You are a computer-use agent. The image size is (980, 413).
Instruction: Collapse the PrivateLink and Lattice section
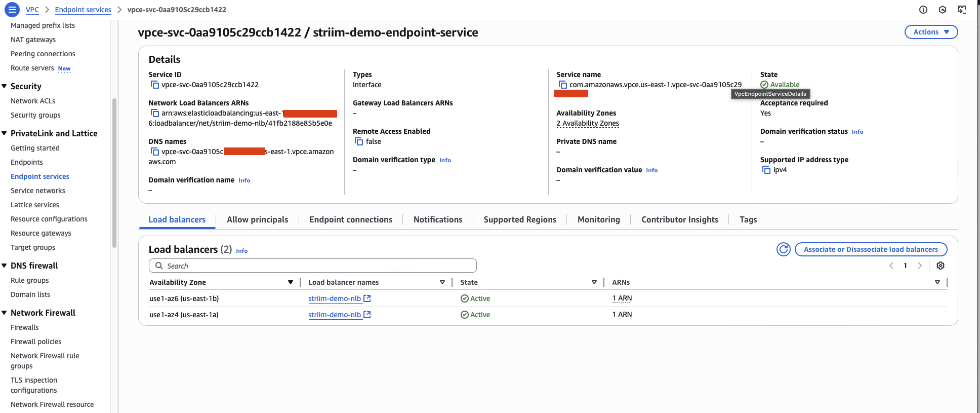(x=5, y=134)
